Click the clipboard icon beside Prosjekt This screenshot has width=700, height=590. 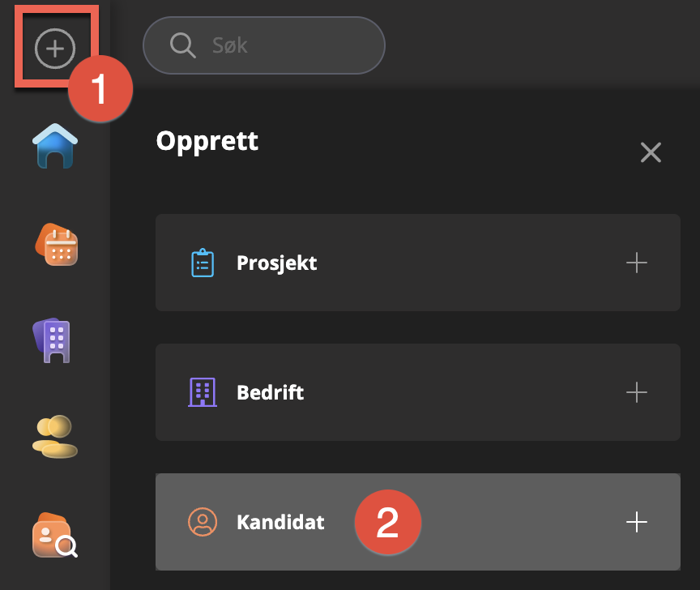click(x=203, y=263)
